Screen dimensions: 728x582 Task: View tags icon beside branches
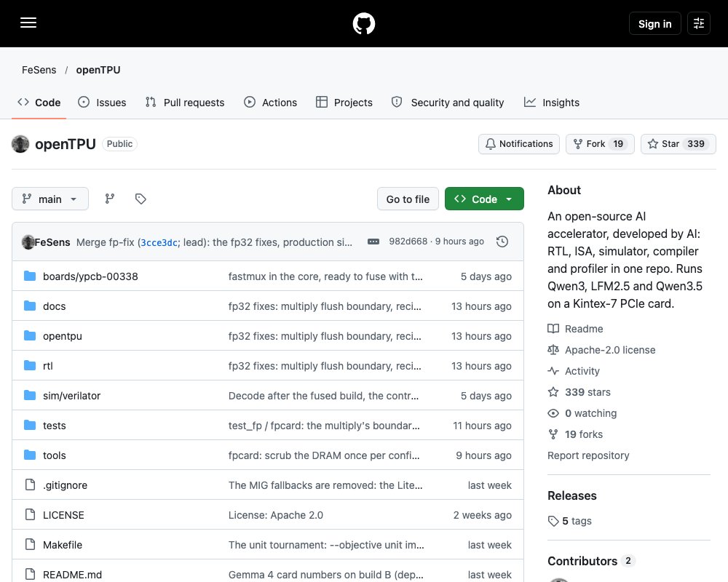[x=141, y=199]
